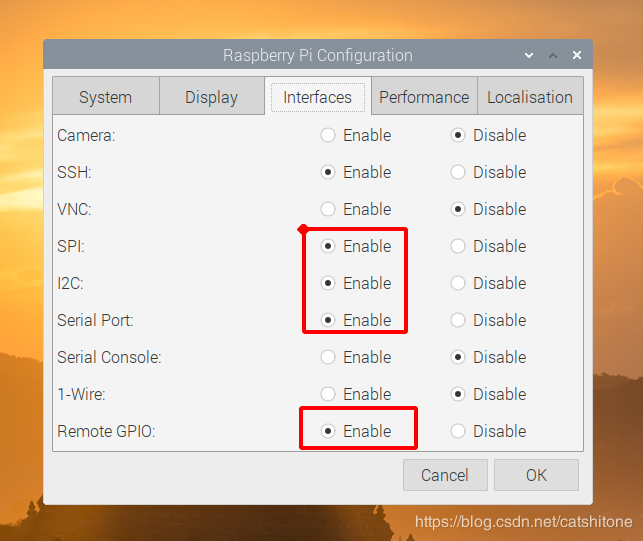This screenshot has height=541, width=643.
Task: Disable SSH
Action: pyautogui.click(x=458, y=172)
